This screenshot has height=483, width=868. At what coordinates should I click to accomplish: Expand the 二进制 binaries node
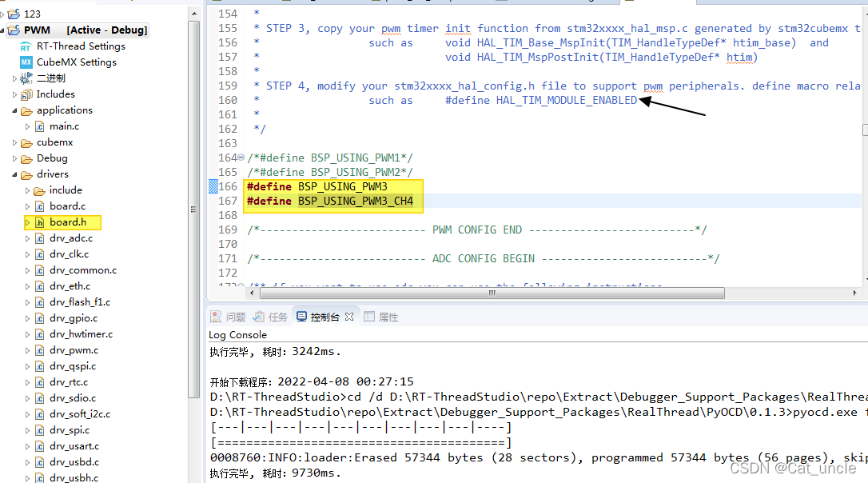15,78
